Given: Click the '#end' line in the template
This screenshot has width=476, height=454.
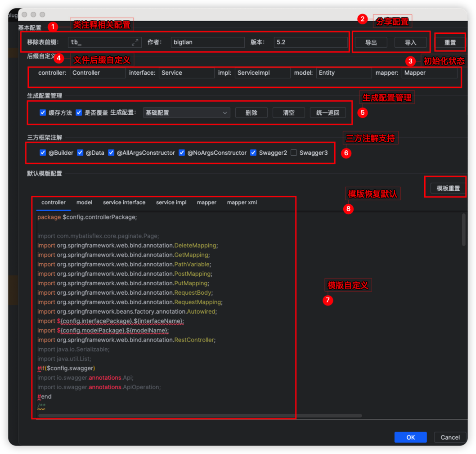Looking at the screenshot, I should pos(45,396).
